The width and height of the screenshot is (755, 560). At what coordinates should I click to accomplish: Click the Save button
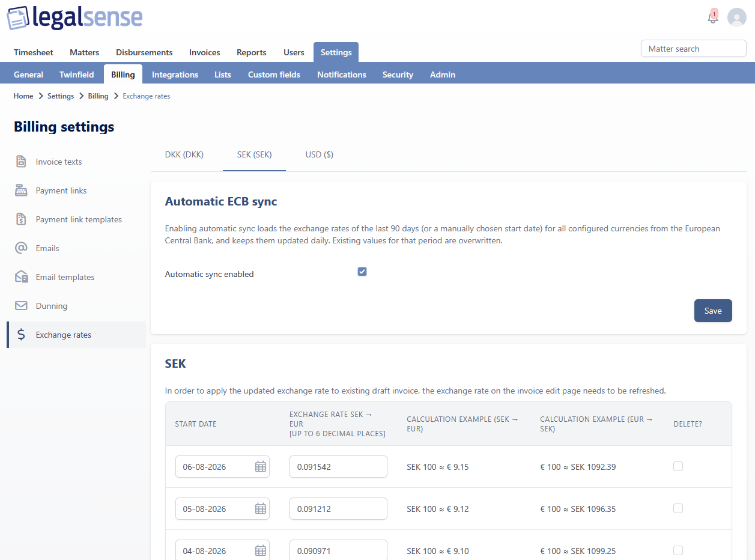(713, 311)
